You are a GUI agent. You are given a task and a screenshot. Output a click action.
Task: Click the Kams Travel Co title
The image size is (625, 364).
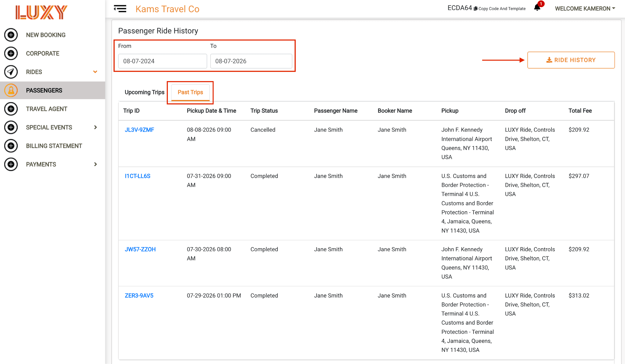tap(167, 9)
